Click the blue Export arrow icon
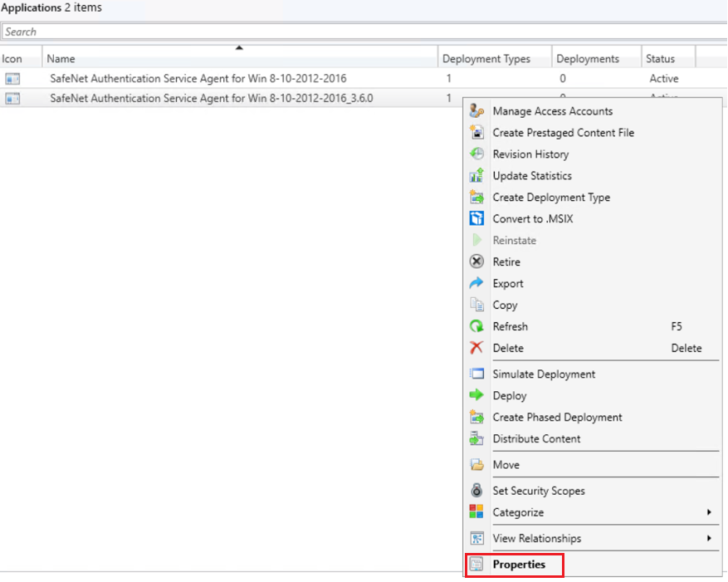The image size is (728, 582). tap(476, 283)
